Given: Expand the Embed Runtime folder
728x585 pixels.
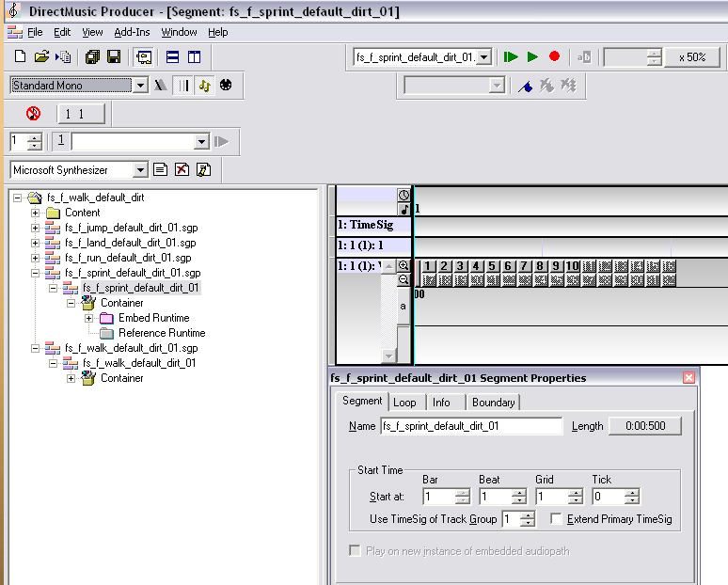Looking at the screenshot, I should tap(88, 318).
